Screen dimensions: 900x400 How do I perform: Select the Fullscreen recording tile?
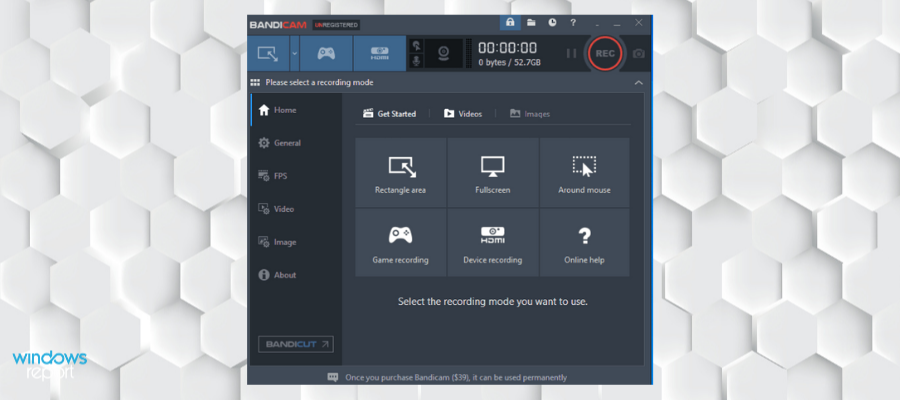pos(492,172)
